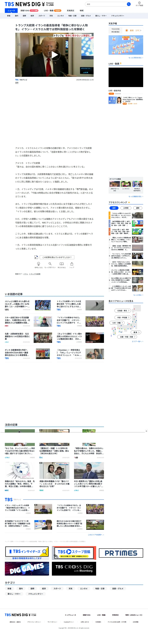Click the 暮らし・マネー category chip
The image size is (148, 644).
click(14, 594)
